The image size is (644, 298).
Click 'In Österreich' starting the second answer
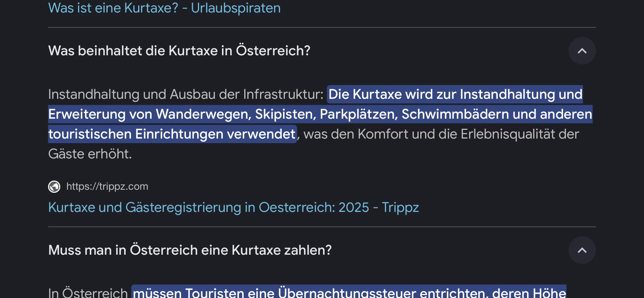point(88,293)
